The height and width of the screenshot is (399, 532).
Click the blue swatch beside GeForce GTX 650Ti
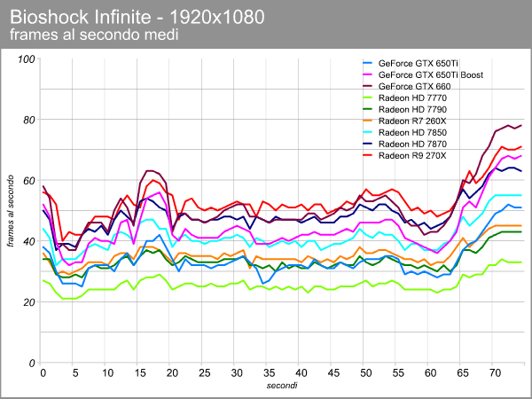[x=367, y=64]
